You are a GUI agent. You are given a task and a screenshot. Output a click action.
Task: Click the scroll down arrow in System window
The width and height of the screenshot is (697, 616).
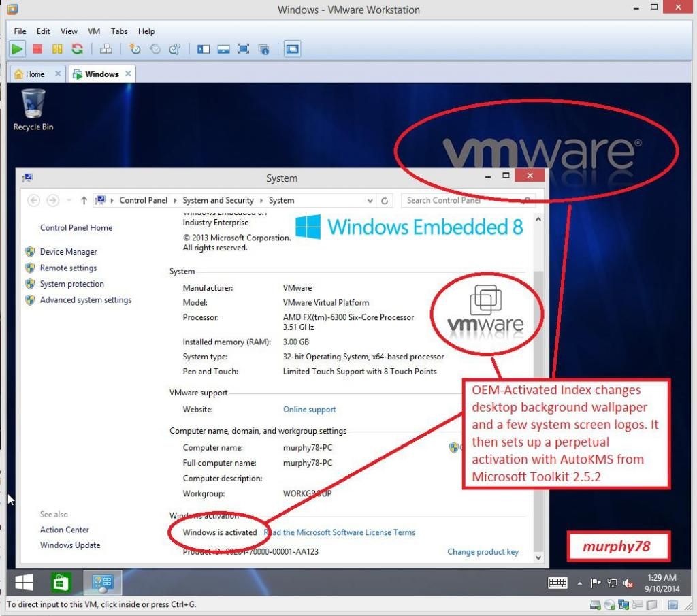coord(538,557)
